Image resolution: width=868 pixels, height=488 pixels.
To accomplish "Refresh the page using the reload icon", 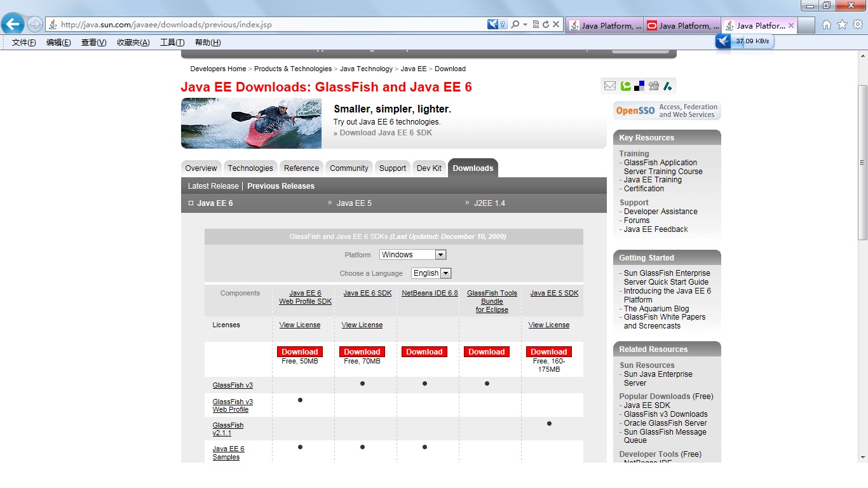I will click(x=545, y=25).
